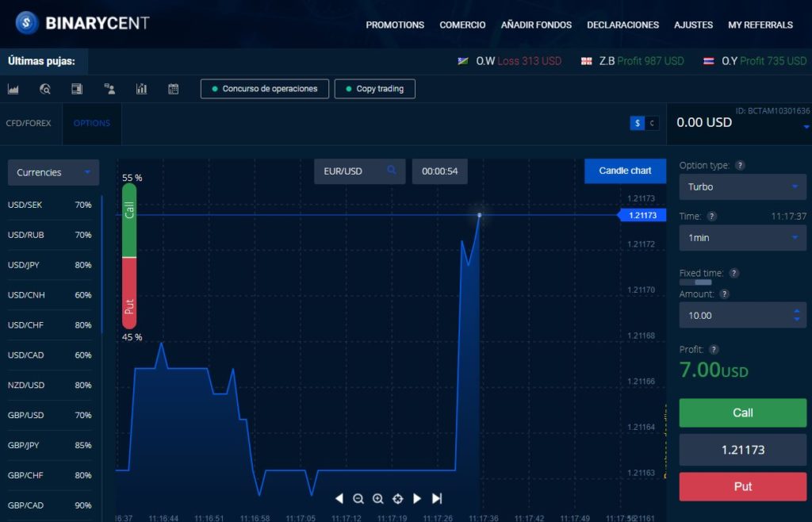Decrease amount with the down stepper arrow
812x522 pixels.
pyautogui.click(x=796, y=320)
